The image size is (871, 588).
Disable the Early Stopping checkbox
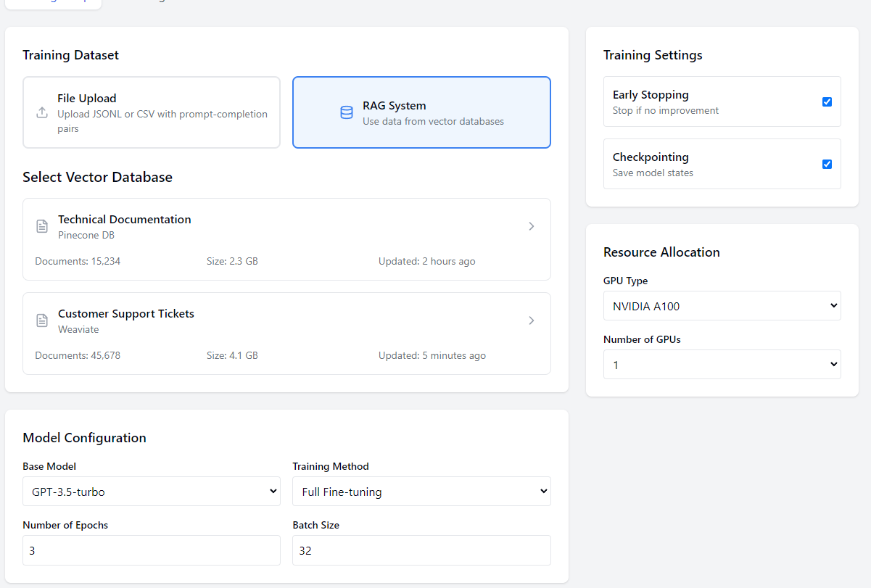[827, 102]
